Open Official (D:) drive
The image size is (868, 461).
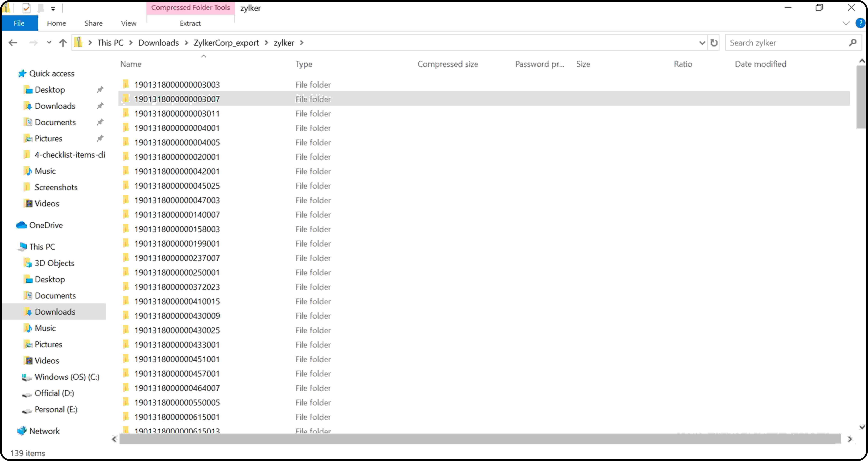(54, 393)
